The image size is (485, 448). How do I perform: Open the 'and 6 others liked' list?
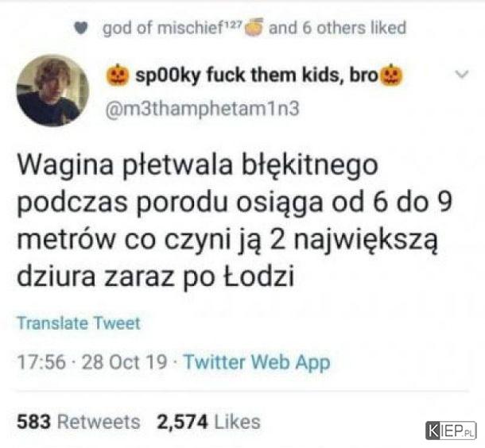click(x=337, y=28)
